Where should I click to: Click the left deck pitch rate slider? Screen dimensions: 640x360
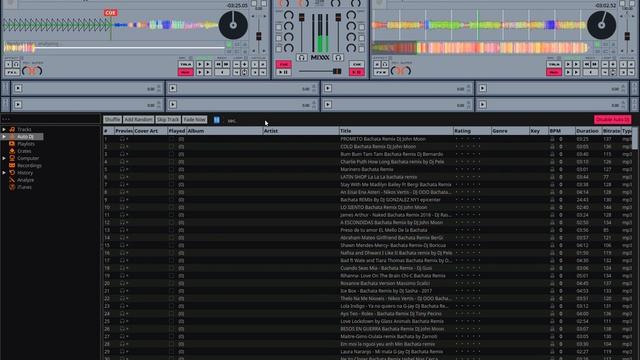(259, 35)
